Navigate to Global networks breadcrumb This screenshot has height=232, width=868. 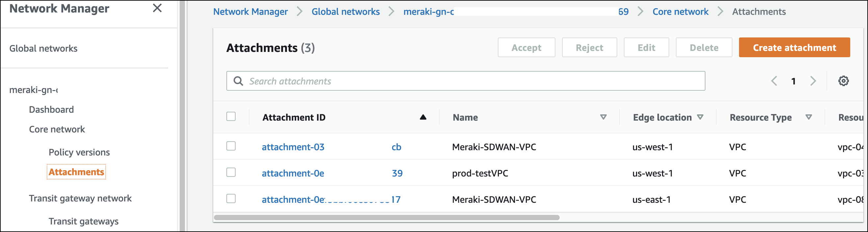tap(345, 12)
